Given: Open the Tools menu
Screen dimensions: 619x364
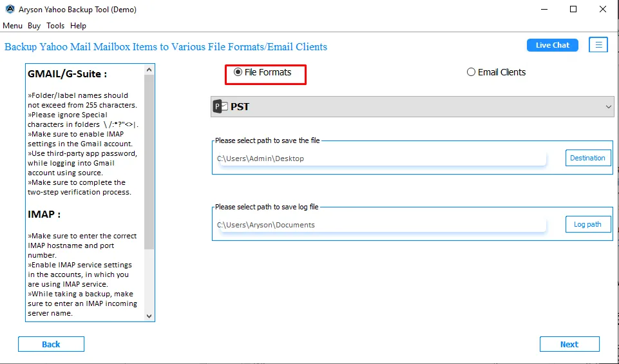Looking at the screenshot, I should tap(55, 26).
